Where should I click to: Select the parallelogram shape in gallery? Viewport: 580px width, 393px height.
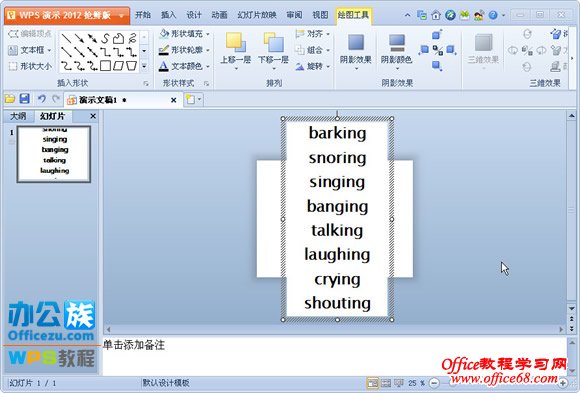(118, 66)
